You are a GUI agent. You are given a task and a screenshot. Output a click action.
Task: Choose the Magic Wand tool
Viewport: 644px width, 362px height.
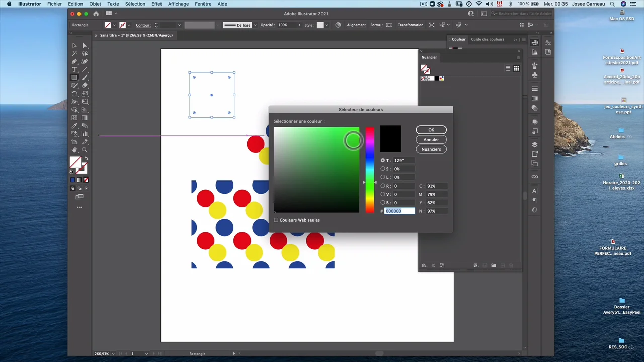click(x=74, y=53)
